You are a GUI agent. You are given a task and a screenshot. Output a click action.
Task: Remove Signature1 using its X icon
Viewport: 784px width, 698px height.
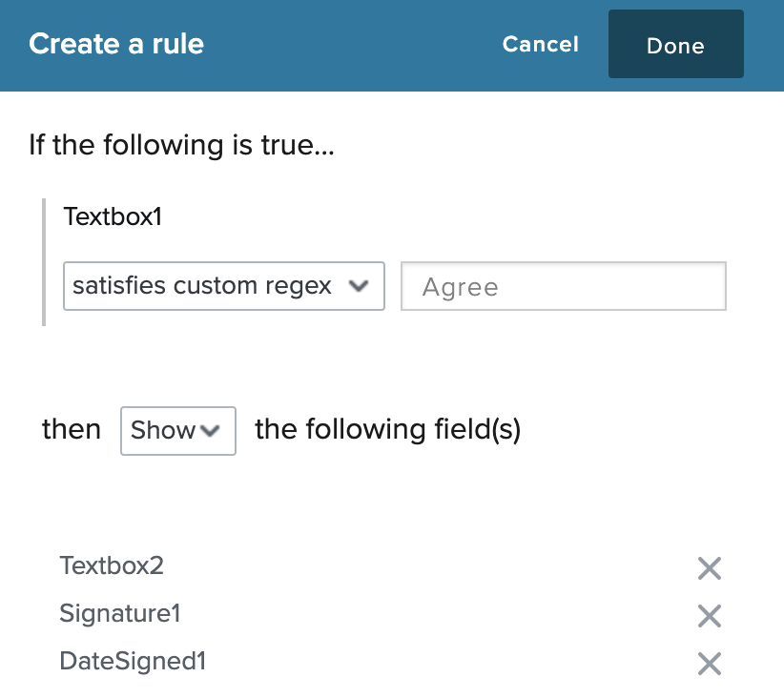pos(710,616)
